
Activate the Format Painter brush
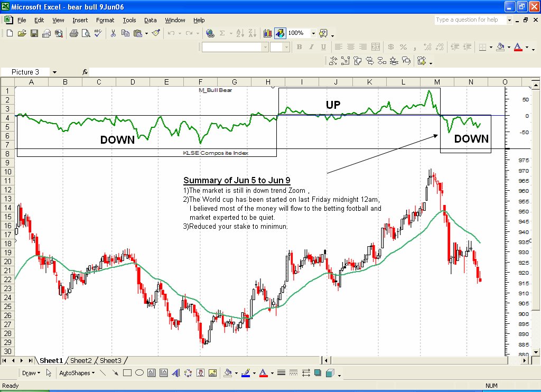pos(156,33)
